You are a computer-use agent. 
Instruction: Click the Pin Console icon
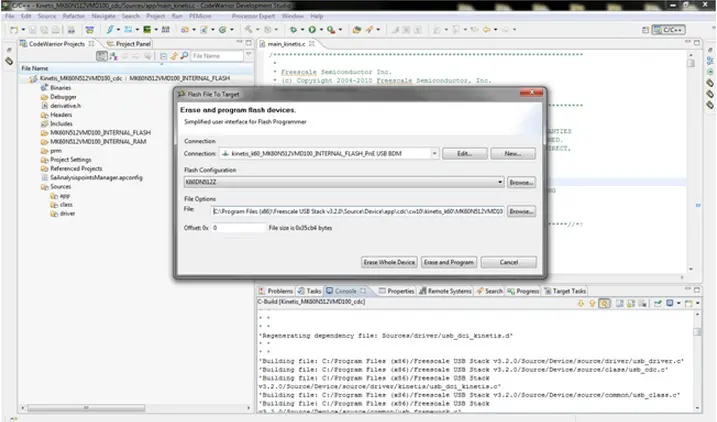658,303
